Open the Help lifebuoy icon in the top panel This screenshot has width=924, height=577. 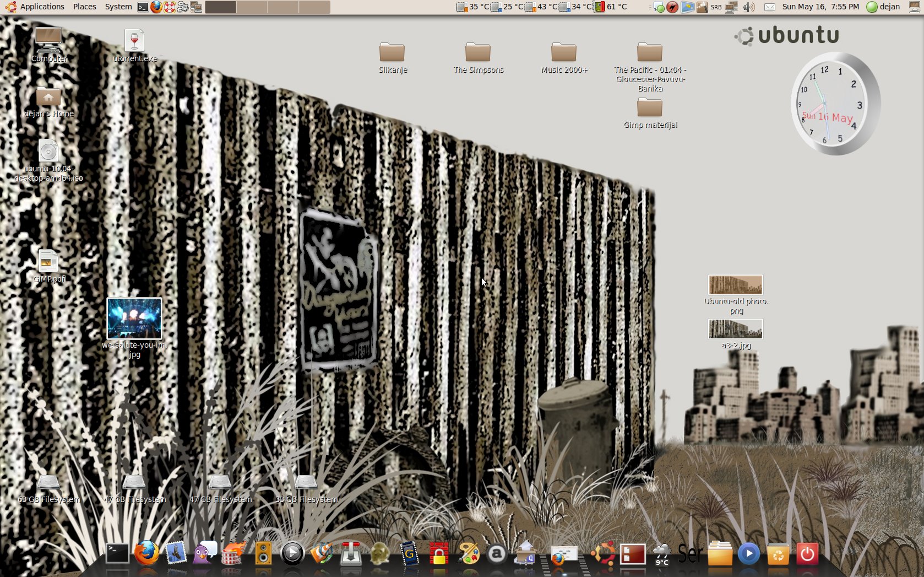coord(170,7)
